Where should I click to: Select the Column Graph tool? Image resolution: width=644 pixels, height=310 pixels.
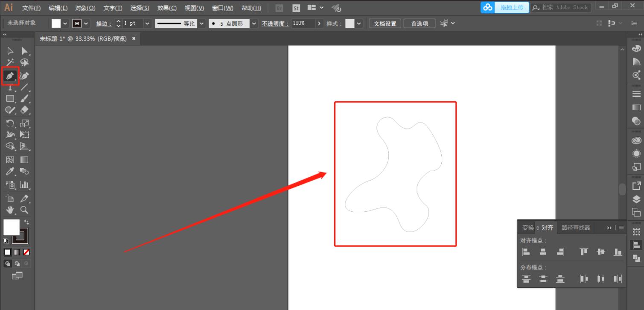(x=24, y=185)
